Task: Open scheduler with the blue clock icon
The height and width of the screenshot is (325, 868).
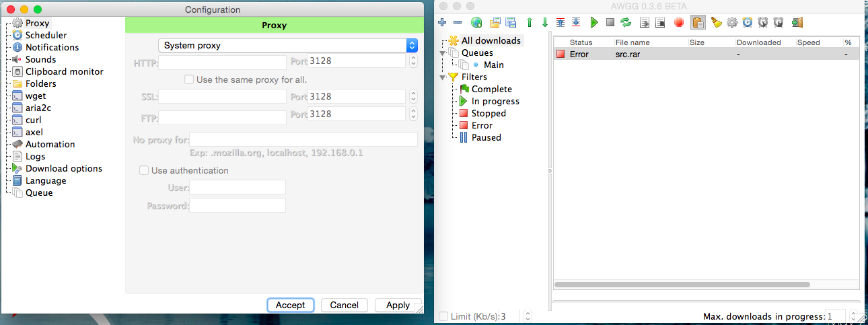Action: click(x=748, y=22)
